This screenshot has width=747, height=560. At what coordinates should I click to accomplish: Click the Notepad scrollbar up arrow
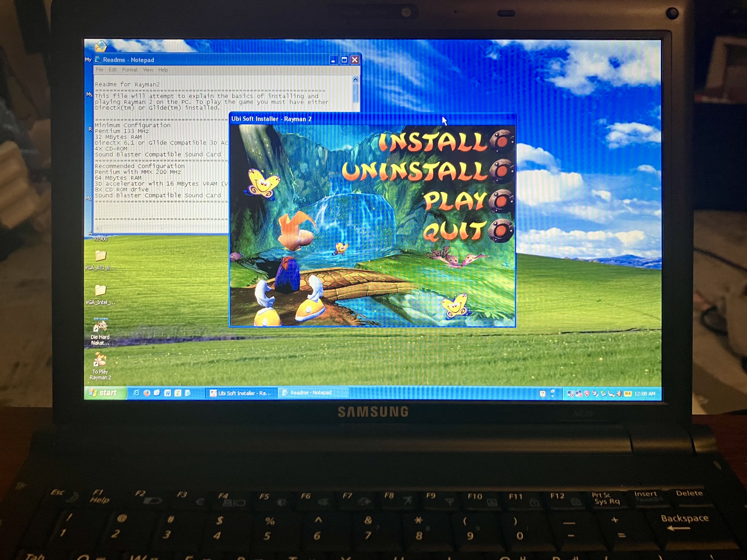pos(355,80)
